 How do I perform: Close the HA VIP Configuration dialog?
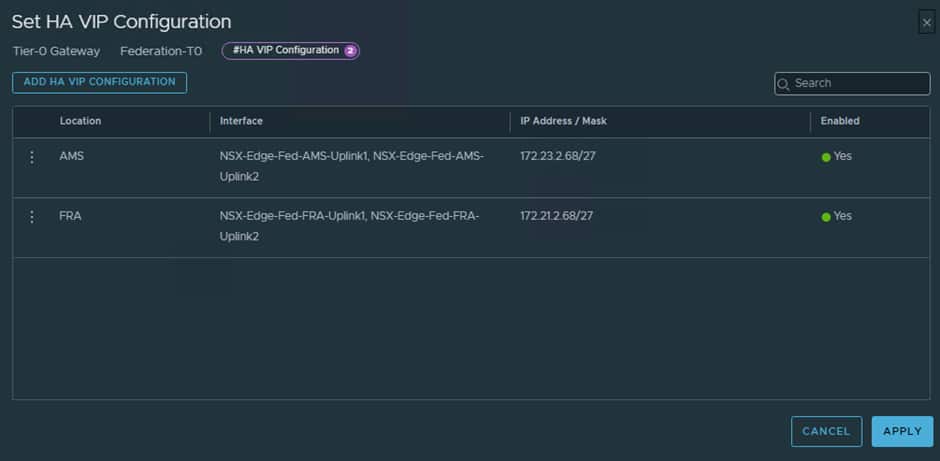coord(927,23)
